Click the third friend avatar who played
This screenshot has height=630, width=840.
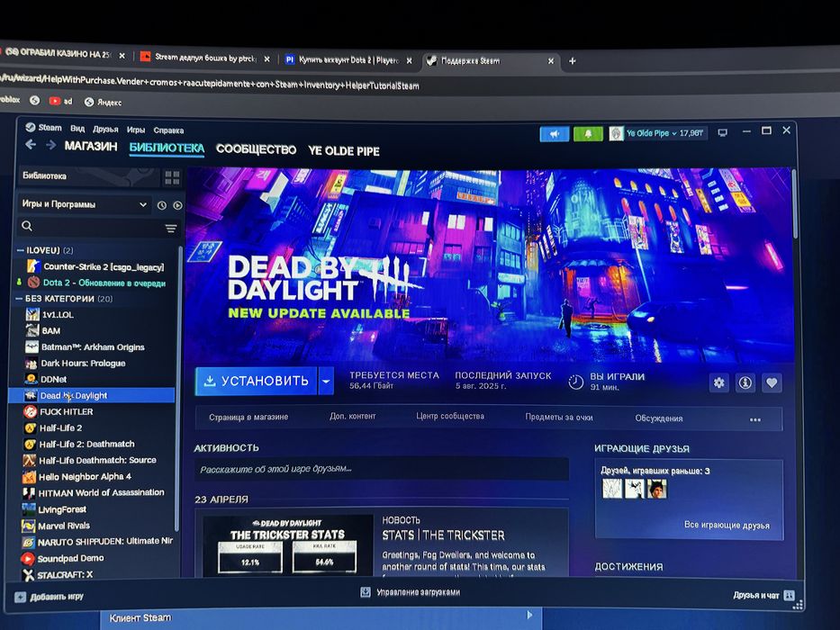[x=657, y=489]
